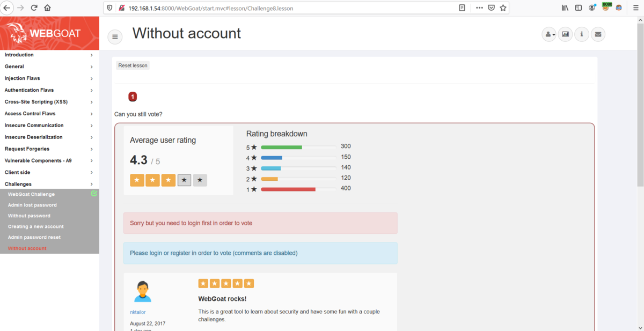Collapse the Challenges chevron
This screenshot has height=331, width=644.
click(92, 185)
